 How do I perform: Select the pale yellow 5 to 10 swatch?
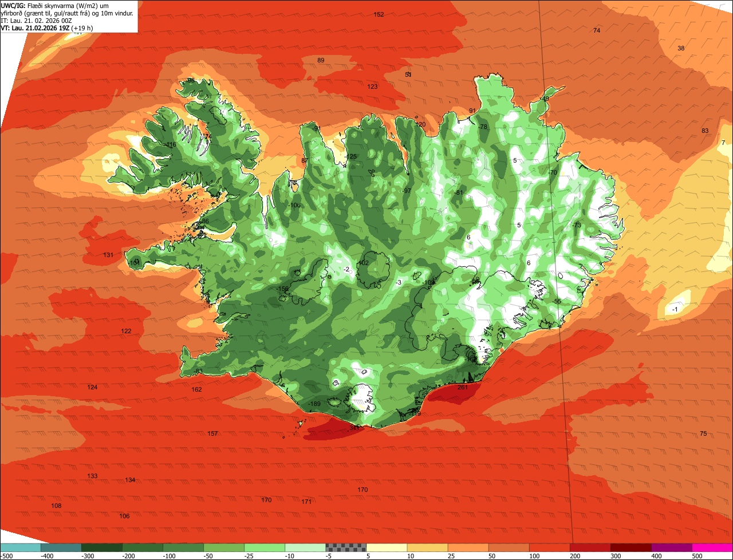point(386,547)
